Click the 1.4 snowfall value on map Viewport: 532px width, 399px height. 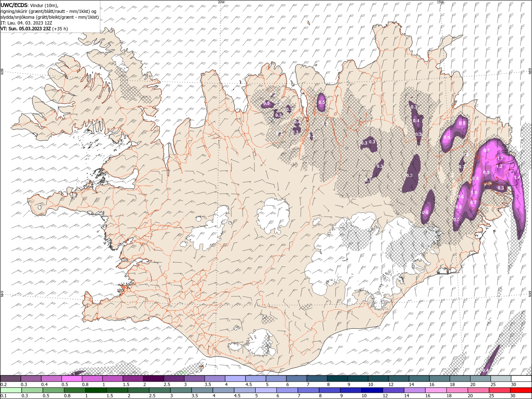517,177
